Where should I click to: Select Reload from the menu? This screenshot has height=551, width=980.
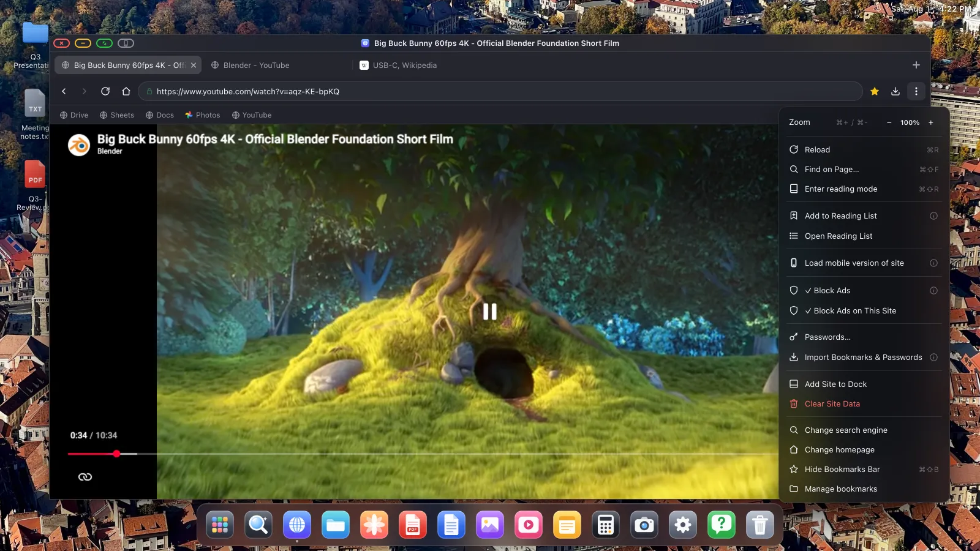pyautogui.click(x=864, y=149)
